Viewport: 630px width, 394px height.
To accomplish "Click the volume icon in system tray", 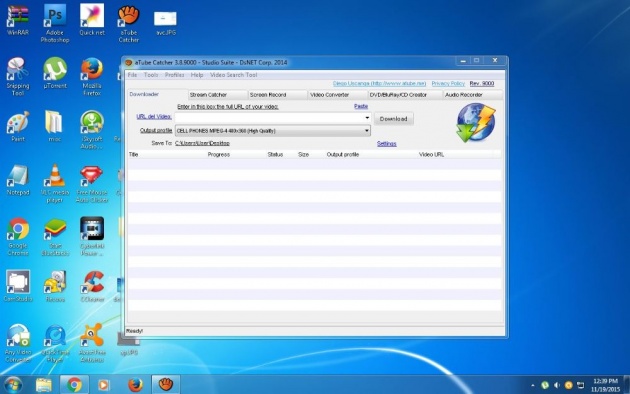I will pos(556,385).
